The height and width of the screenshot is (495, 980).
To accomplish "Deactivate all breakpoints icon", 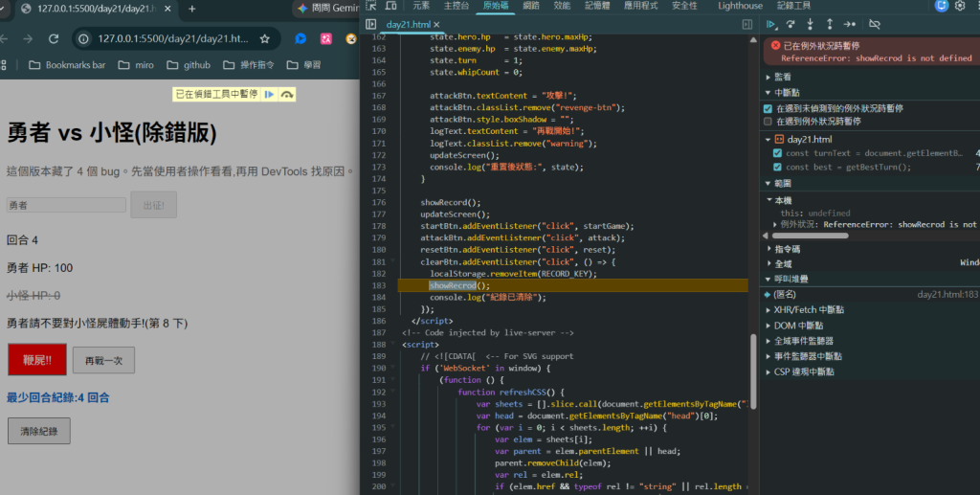I will click(x=875, y=24).
